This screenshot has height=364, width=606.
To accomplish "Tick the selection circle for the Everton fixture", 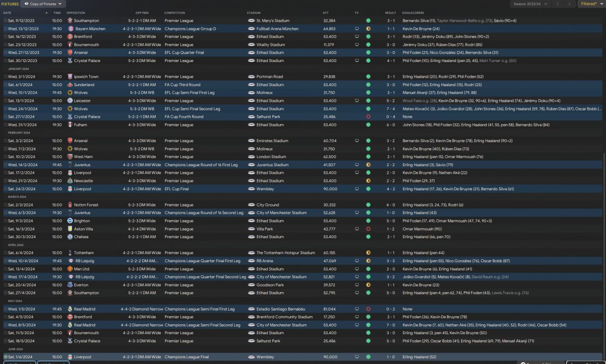I will [5, 285].
